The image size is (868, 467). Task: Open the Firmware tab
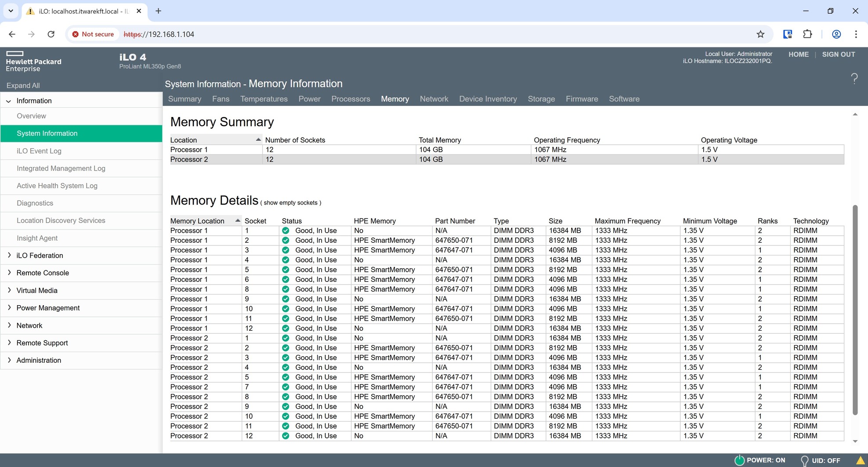point(582,99)
